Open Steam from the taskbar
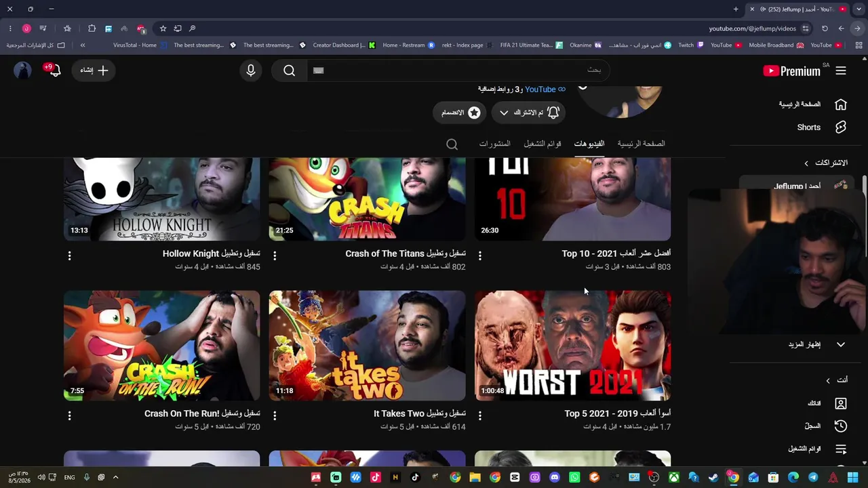The image size is (868, 488). 713,477
